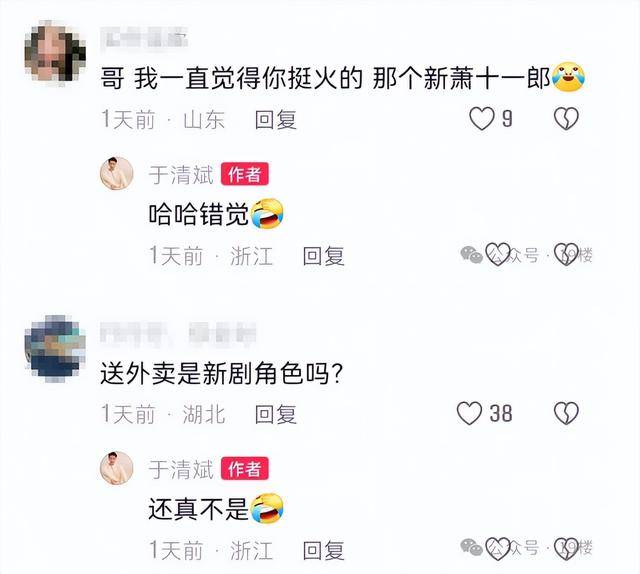Dislike the author's reply 哈哈错觉
640x574 pixels.
pos(566,254)
